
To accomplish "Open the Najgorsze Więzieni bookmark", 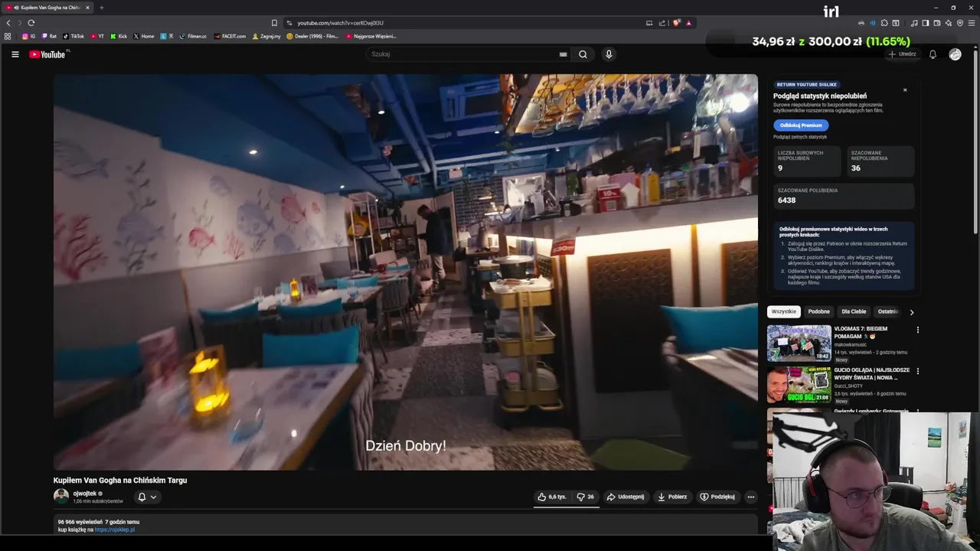I will [x=371, y=36].
